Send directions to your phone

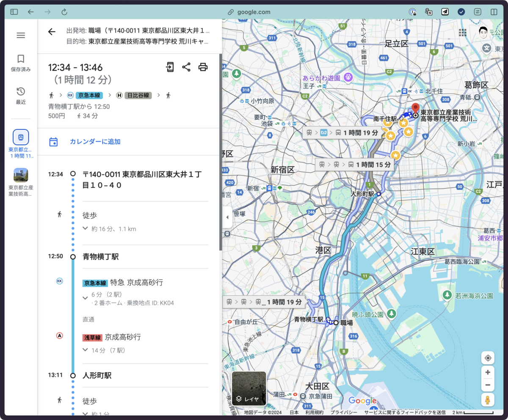pyautogui.click(x=170, y=67)
